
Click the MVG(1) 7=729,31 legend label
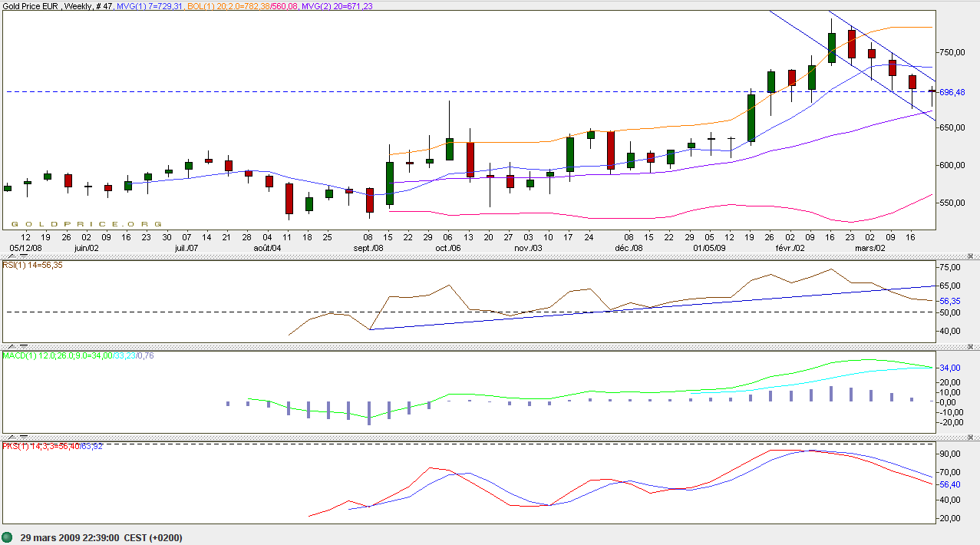point(151,6)
